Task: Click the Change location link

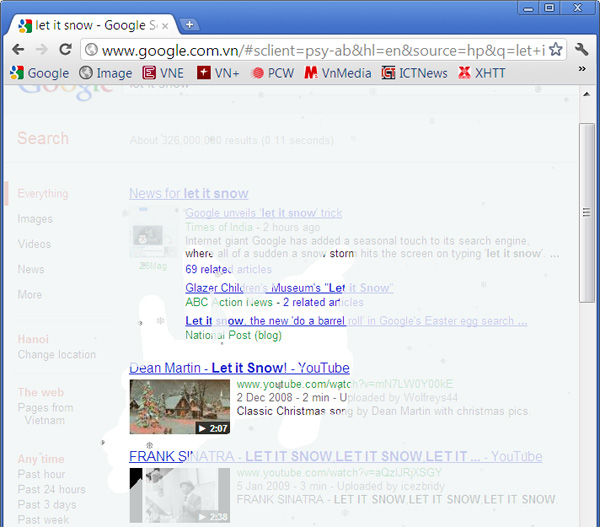Action: coord(57,355)
